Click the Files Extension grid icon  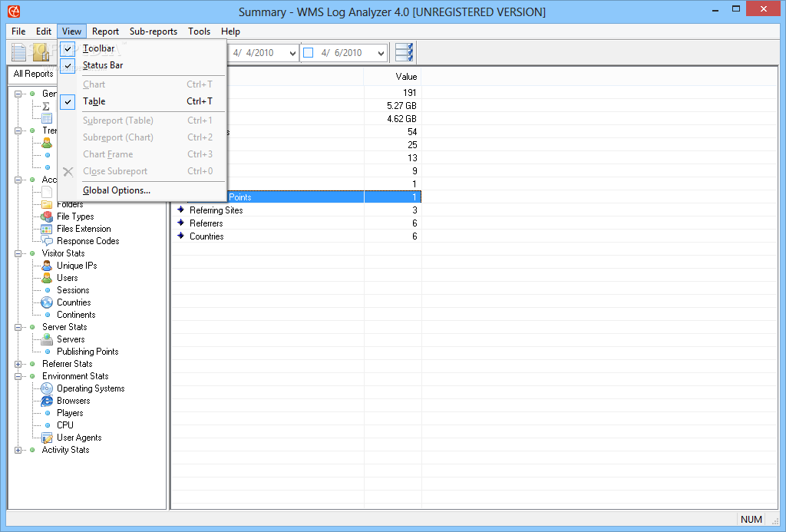click(x=47, y=229)
